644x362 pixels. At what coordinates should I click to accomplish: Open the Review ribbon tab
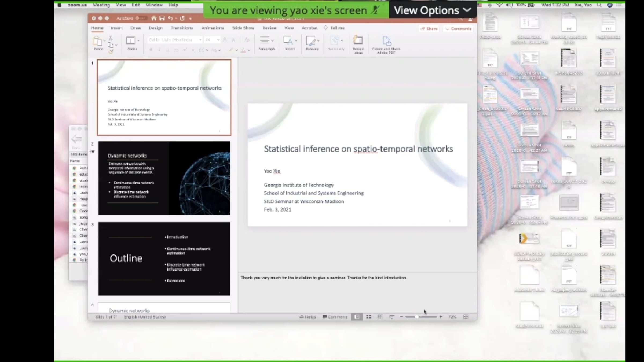tap(269, 28)
